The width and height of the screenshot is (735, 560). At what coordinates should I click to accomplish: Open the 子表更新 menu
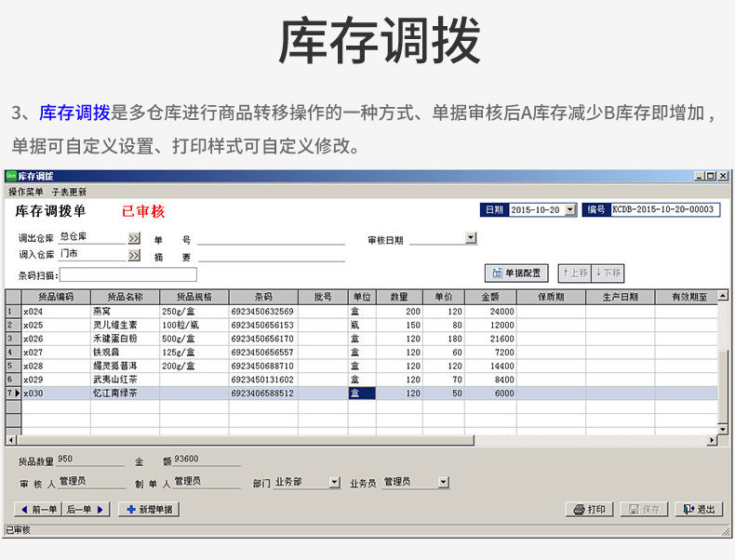69,193
